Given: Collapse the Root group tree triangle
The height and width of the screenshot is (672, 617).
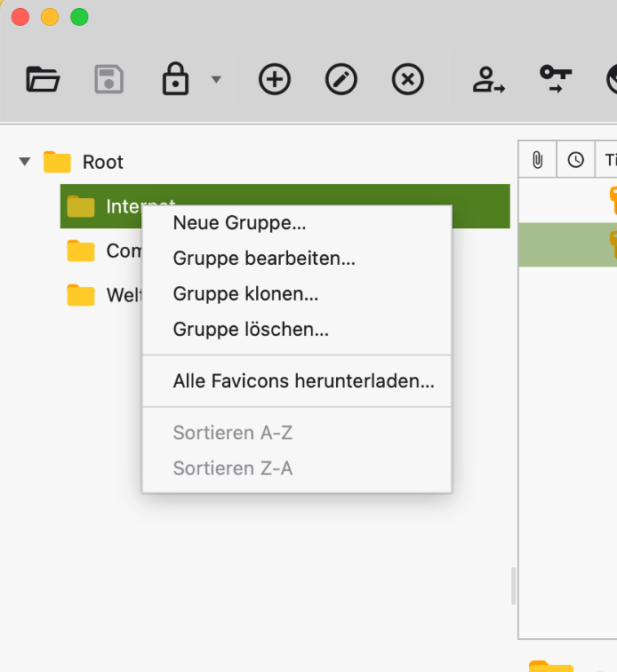Looking at the screenshot, I should coord(25,162).
